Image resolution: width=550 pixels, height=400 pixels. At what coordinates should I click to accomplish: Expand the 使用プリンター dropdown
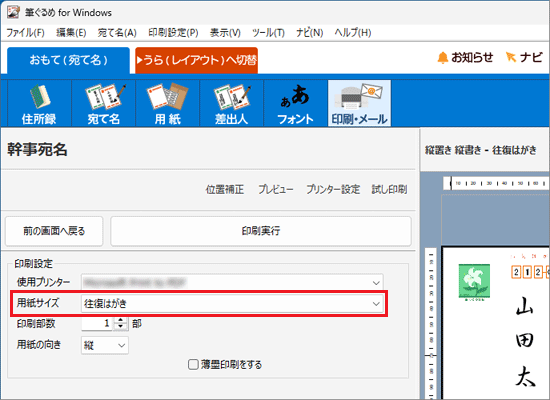(376, 283)
